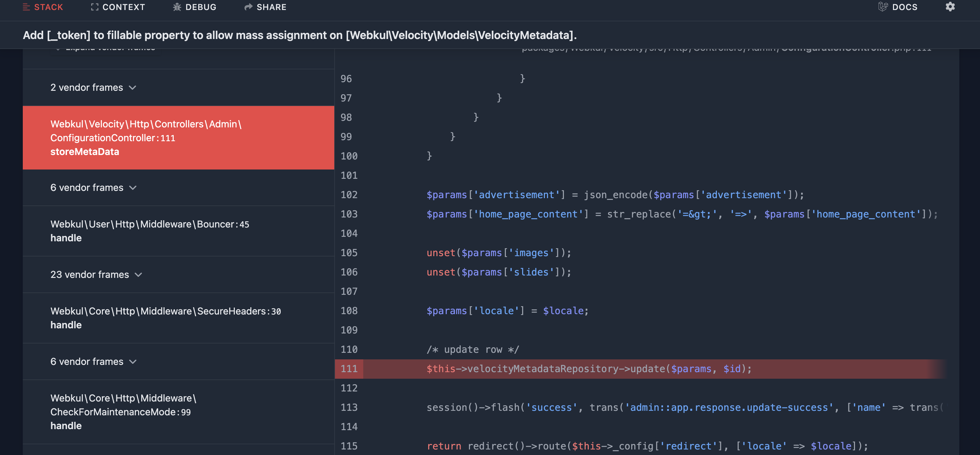
Task: Expand the 23 vendor frames group
Action: [178, 275]
